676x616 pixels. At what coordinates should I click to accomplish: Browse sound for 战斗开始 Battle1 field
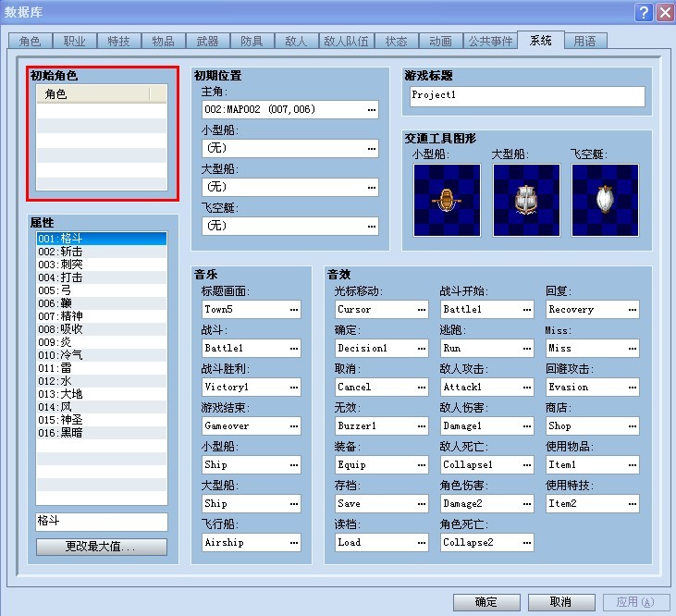click(x=526, y=310)
